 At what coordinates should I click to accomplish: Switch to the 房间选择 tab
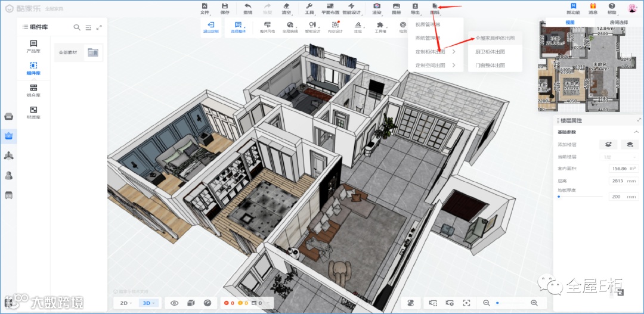[x=618, y=23]
